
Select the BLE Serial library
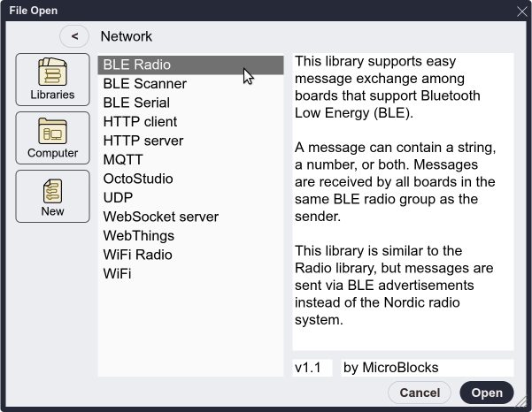(190, 103)
